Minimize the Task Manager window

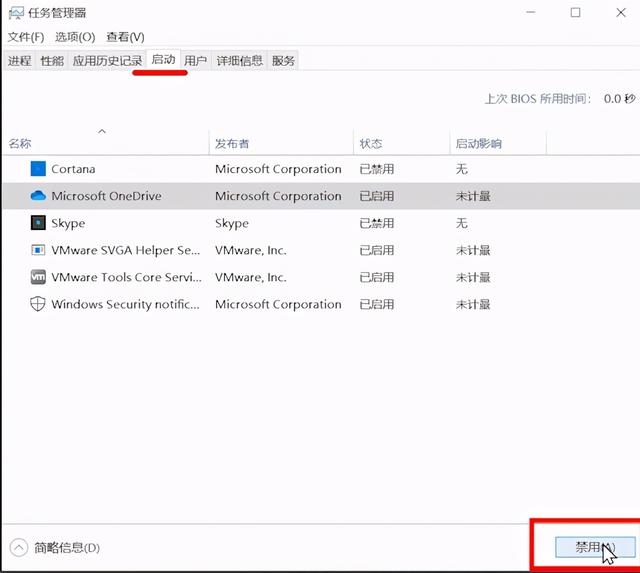(531, 13)
